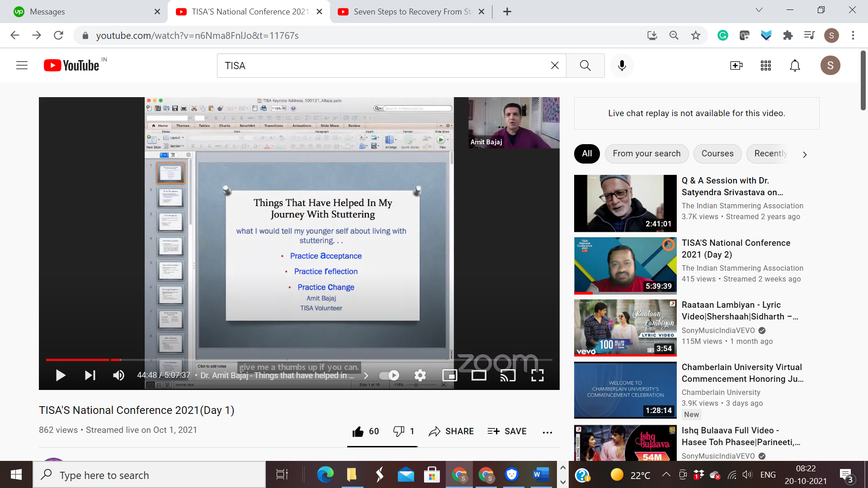Open Ishq Bulaava Full Video link
Viewport: 868px width, 488px height.
[741, 436]
